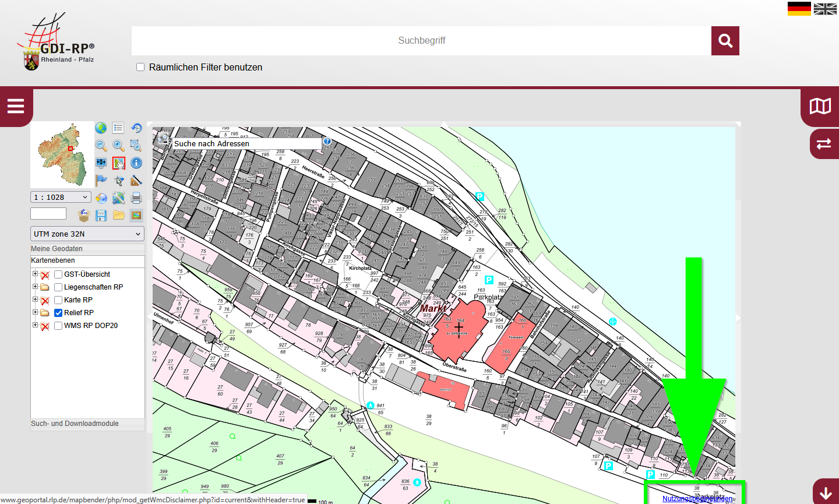Screen dimensions: 839x504
Task: Enable the Liegenschaften RP layer checkbox
Action: coord(58,287)
